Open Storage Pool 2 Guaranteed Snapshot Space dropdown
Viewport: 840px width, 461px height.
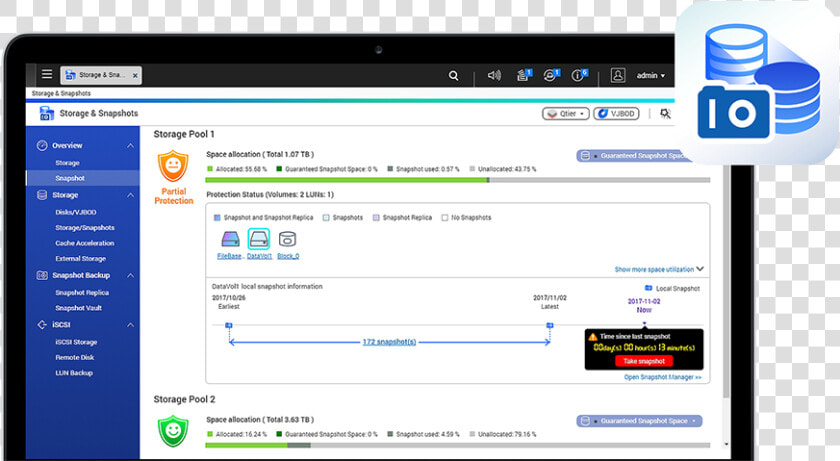tap(639, 421)
